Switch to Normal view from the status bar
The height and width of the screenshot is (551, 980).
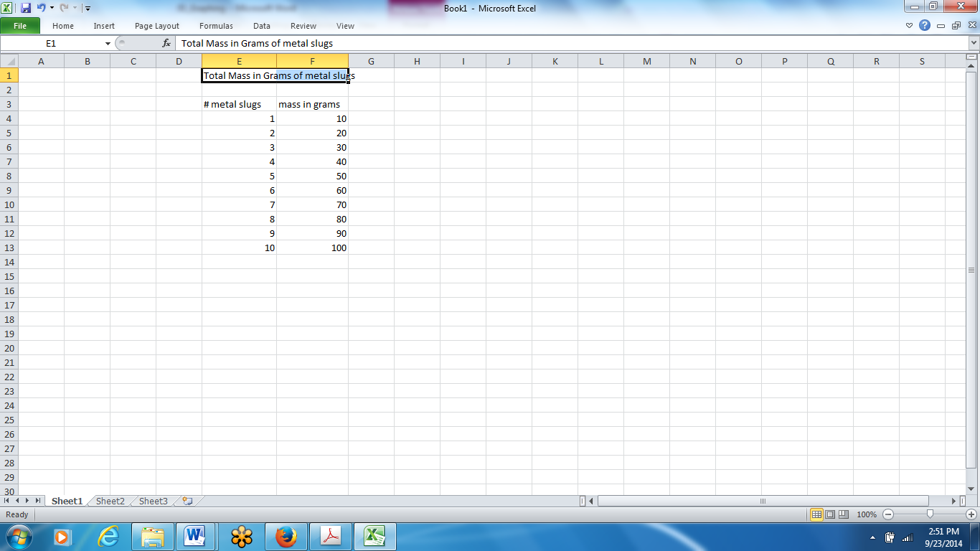(816, 514)
